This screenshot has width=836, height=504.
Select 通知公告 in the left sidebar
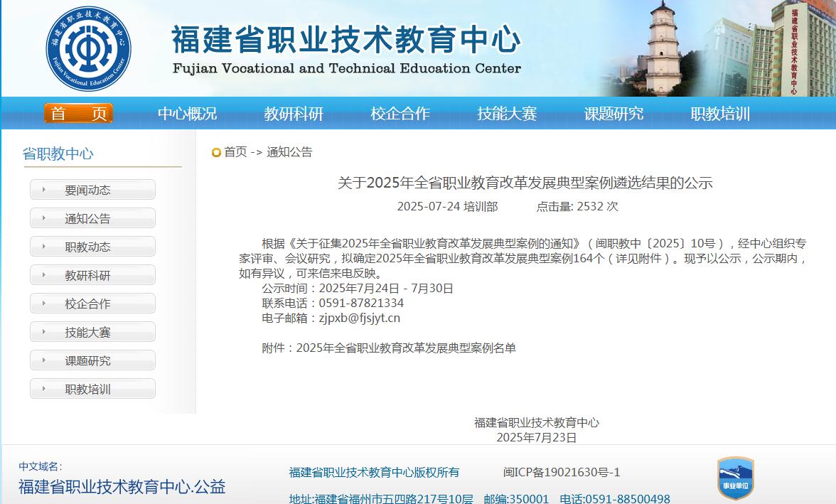(88, 219)
